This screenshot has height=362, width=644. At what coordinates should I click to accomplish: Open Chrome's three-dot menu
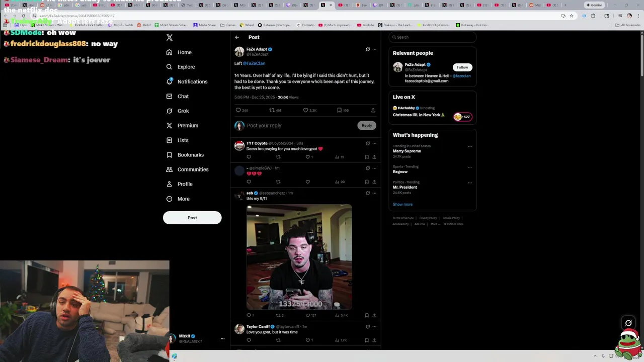(x=638, y=16)
